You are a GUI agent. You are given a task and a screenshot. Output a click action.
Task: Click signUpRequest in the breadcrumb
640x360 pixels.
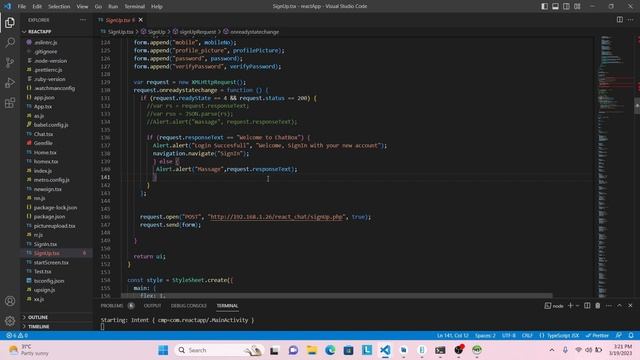(198, 32)
